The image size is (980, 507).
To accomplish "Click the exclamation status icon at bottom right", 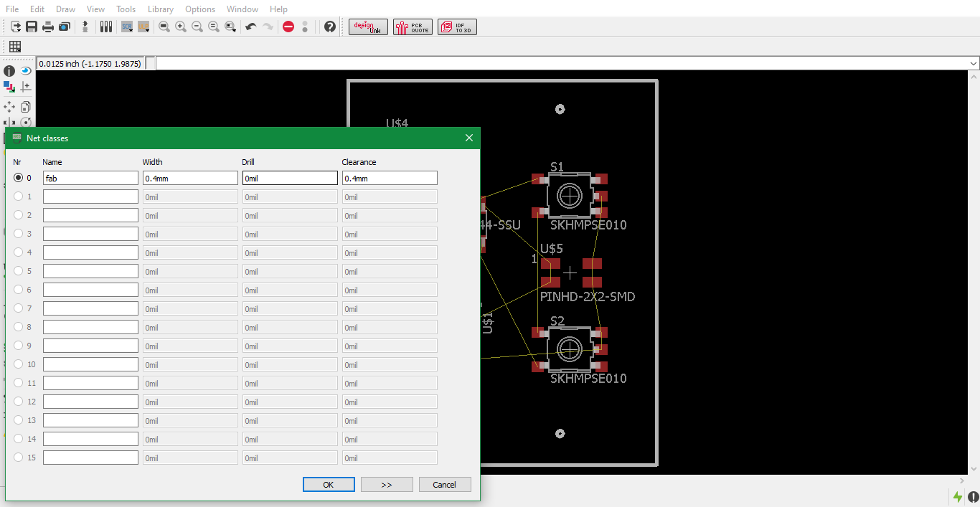I will point(972,496).
